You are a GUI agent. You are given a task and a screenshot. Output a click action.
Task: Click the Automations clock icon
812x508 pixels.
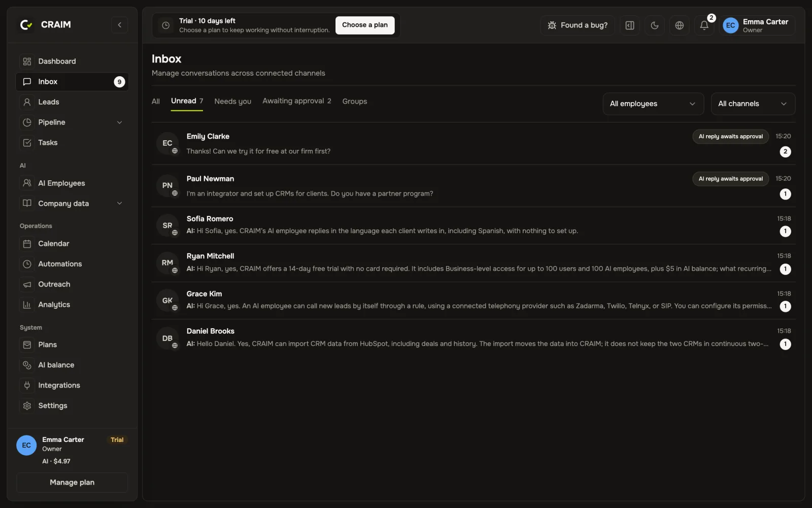tap(27, 264)
